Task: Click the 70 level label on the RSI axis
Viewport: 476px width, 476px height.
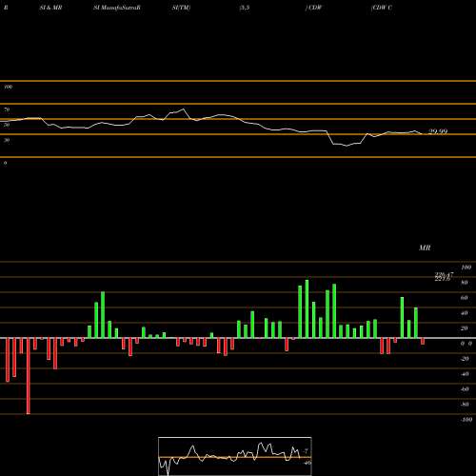Action: [7, 109]
